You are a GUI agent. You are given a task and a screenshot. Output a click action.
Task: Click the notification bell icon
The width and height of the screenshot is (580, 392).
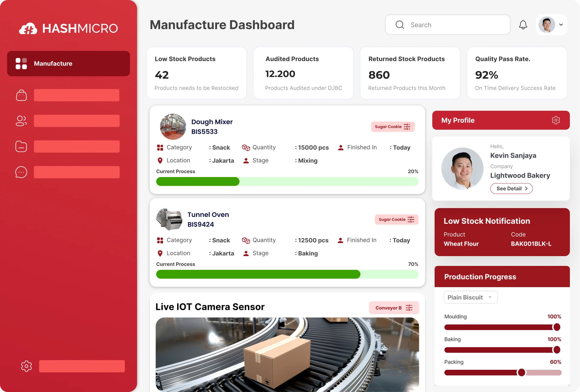523,25
